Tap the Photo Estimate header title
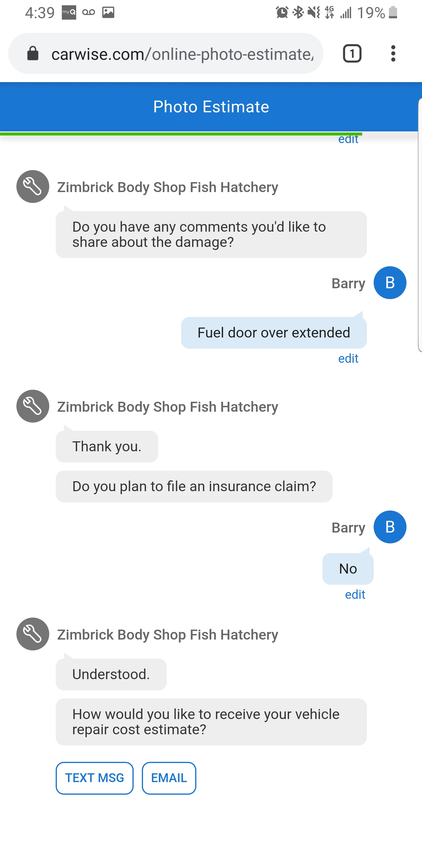Image resolution: width=422 pixels, height=868 pixels. click(x=211, y=107)
